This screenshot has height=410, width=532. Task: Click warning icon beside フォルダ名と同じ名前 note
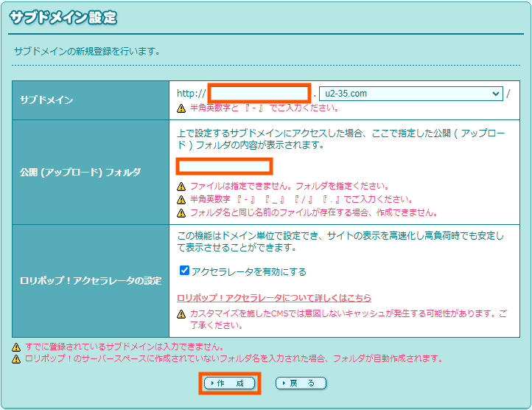point(181,213)
